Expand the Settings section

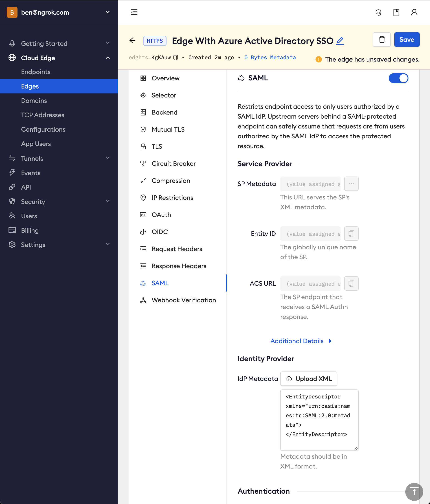point(108,244)
